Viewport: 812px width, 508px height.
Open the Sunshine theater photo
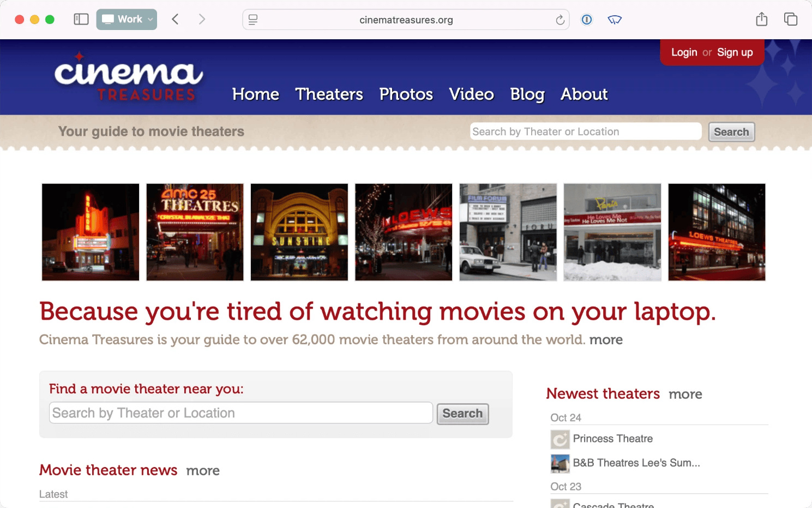tap(299, 232)
